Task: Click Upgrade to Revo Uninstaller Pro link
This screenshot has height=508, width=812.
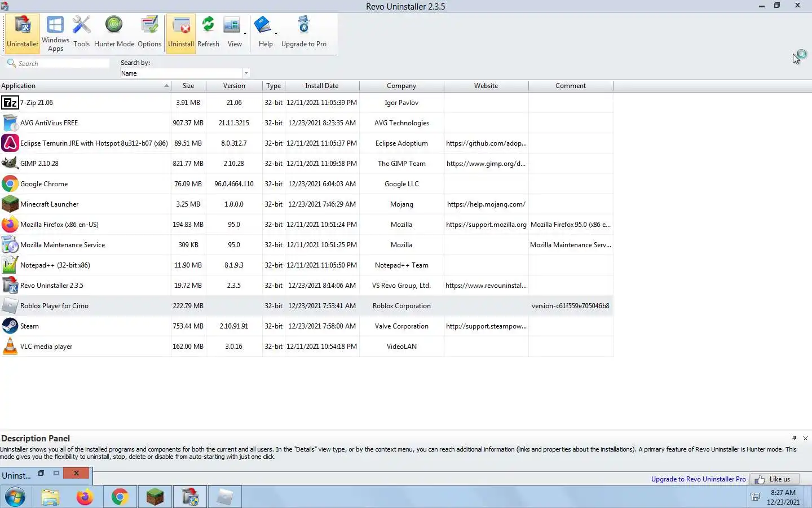Action: pos(698,479)
